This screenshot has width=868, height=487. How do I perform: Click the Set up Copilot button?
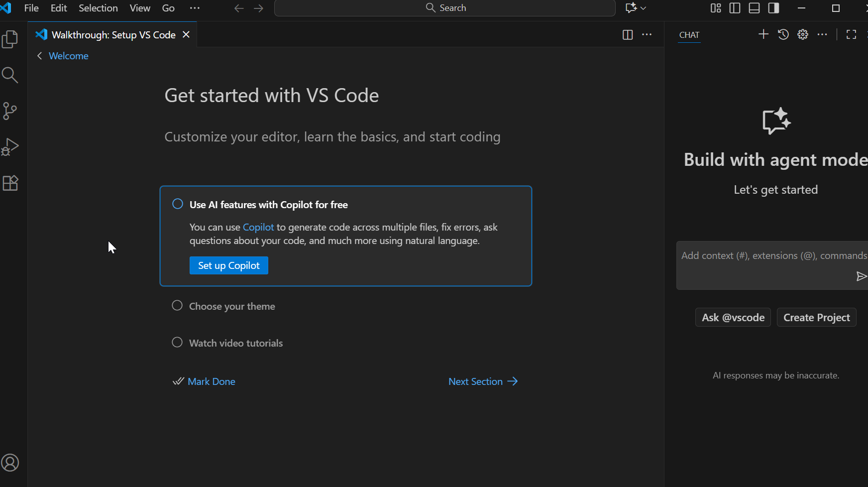tap(229, 265)
